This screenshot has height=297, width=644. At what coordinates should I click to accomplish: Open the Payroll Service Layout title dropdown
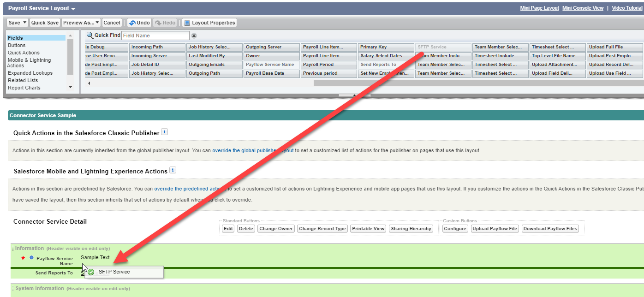tap(73, 9)
